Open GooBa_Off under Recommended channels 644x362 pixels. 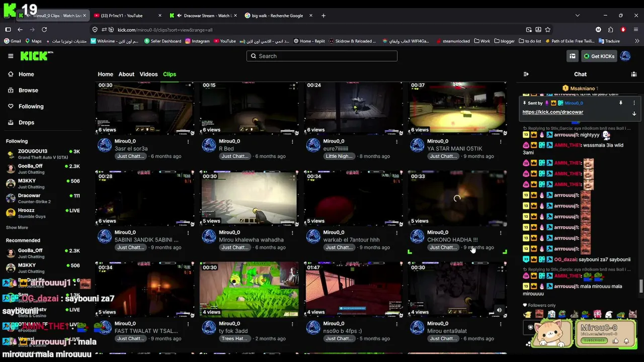point(43,253)
